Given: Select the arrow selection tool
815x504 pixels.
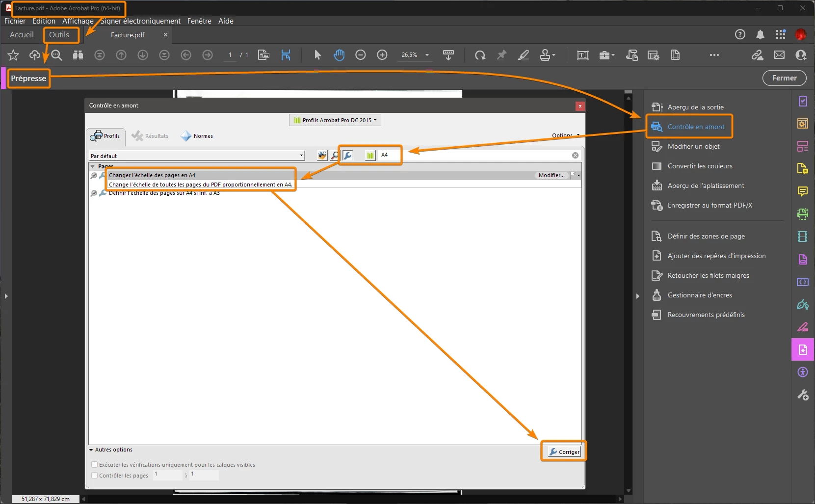Looking at the screenshot, I should pos(317,55).
